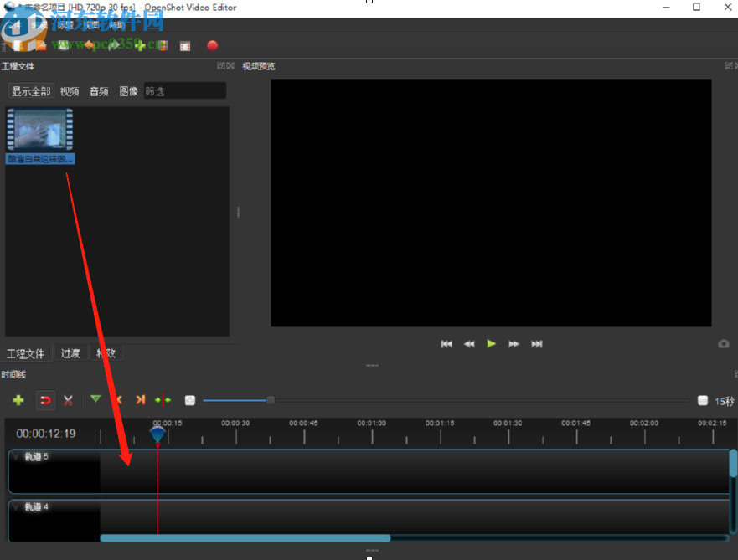Float the 工程文件 panel
This screenshot has width=738, height=560.
221,66
